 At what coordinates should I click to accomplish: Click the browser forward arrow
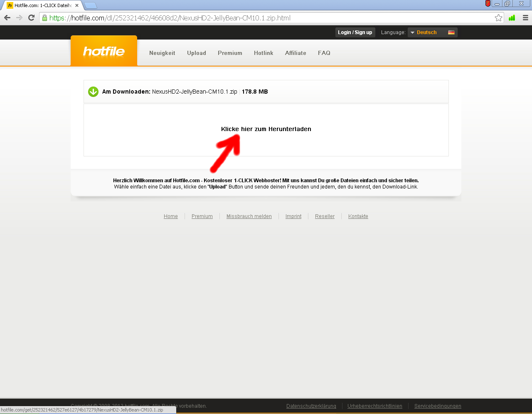tap(19, 18)
